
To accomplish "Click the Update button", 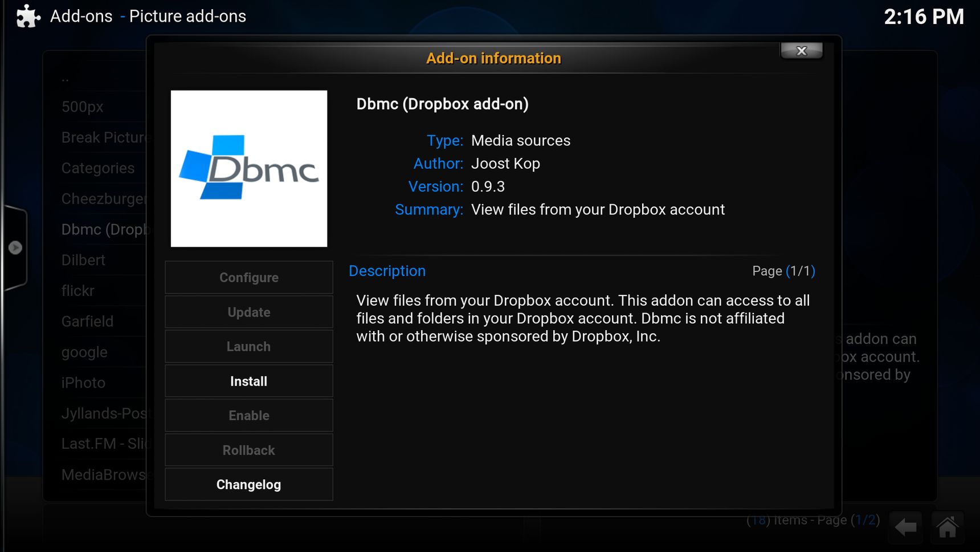I will 249,312.
